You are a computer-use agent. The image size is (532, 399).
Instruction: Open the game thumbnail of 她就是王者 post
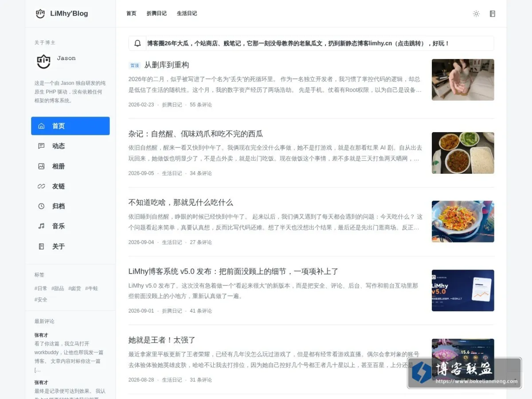[x=463, y=359]
